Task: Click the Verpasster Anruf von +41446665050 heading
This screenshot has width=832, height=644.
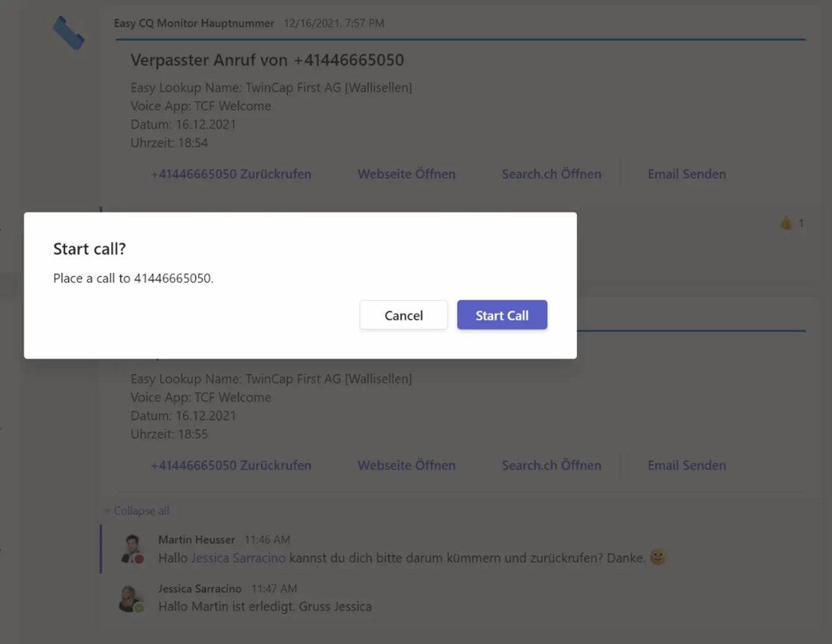Action: pos(267,60)
